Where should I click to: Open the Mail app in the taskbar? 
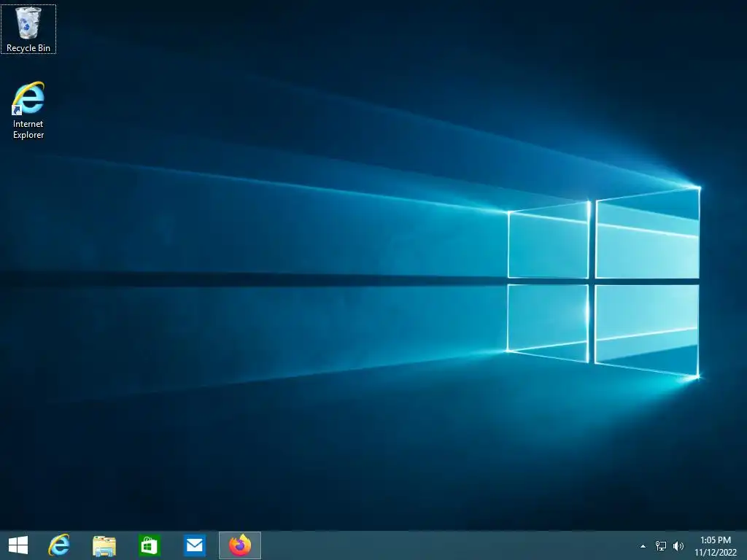[x=194, y=545]
